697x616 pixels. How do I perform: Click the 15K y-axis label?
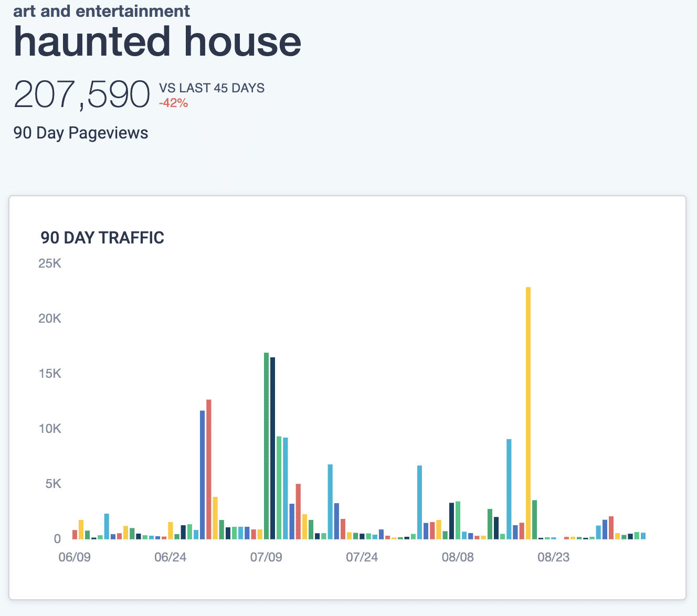(x=50, y=374)
